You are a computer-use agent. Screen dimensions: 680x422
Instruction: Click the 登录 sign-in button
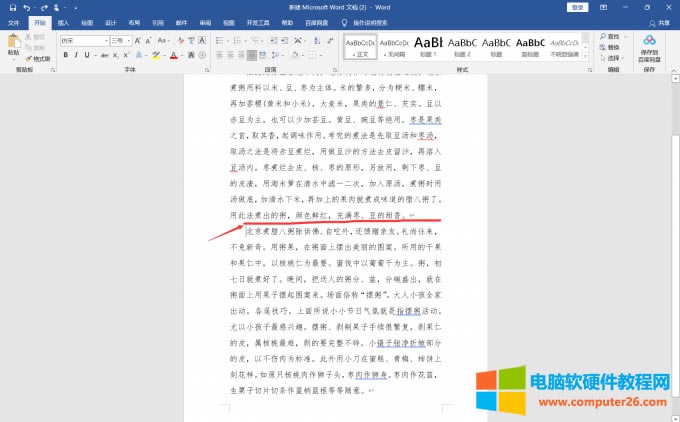tap(577, 7)
